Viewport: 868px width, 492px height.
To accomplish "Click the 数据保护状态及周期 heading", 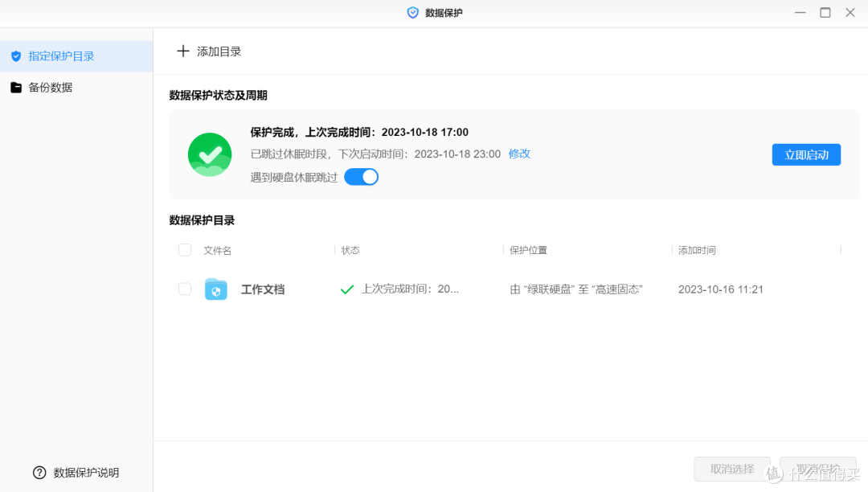I will pos(218,95).
